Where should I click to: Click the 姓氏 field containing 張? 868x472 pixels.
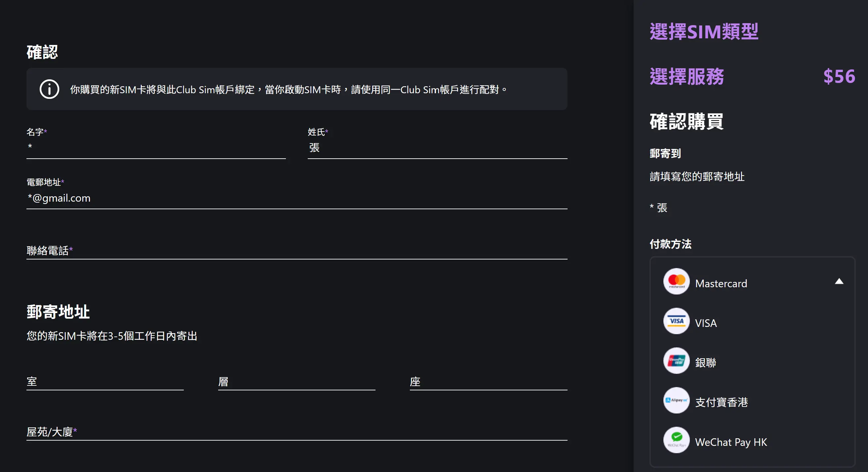point(436,147)
